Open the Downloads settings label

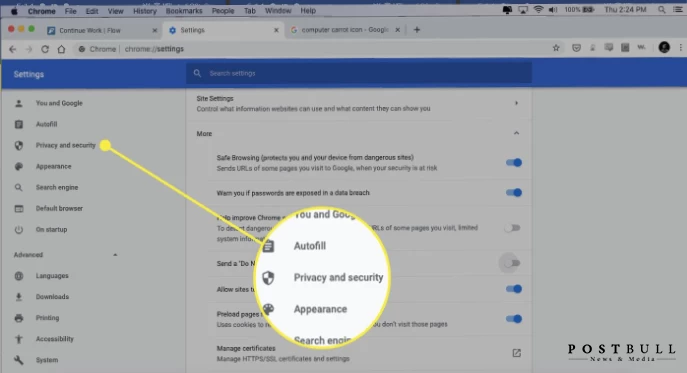pos(52,297)
